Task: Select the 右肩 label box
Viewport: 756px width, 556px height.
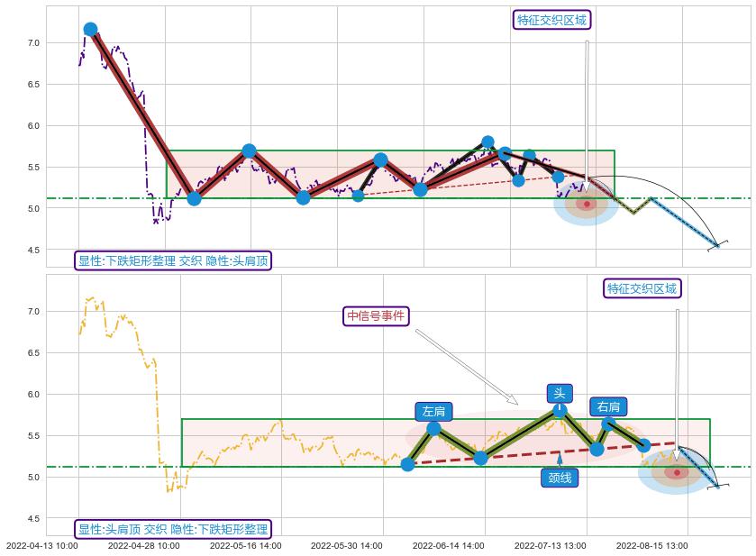Action: 608,406
